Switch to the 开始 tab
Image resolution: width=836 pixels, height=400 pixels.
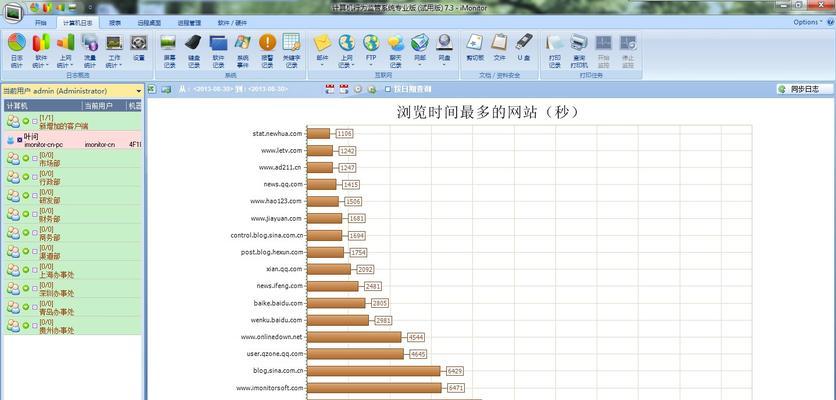click(41, 23)
